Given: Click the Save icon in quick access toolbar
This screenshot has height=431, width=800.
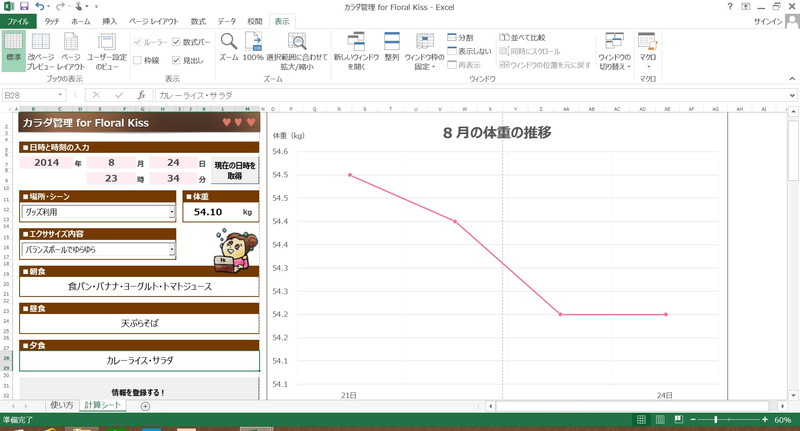Looking at the screenshot, I should point(24,6).
